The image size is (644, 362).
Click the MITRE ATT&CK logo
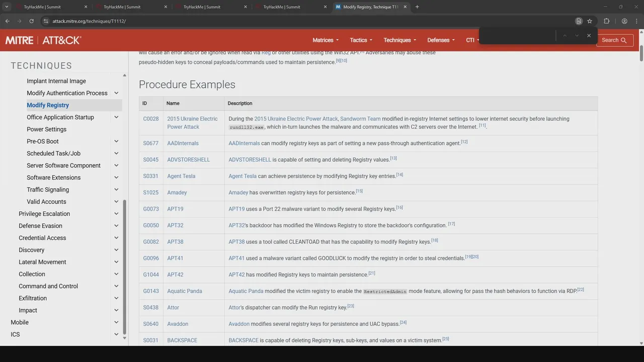tap(43, 40)
